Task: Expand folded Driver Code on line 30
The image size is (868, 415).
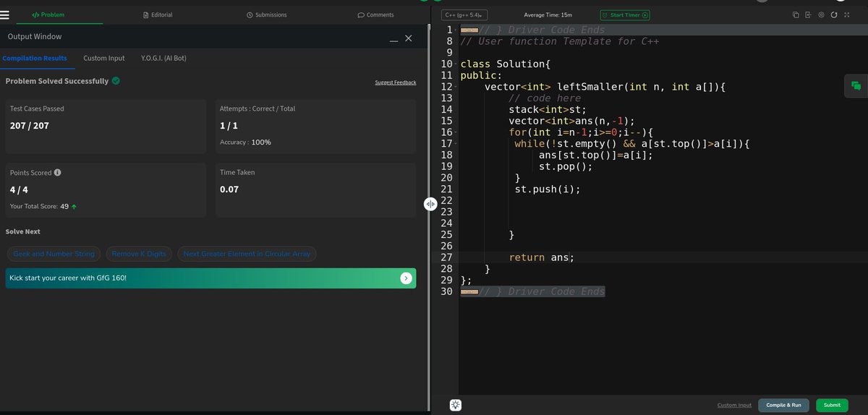Action: (x=469, y=291)
